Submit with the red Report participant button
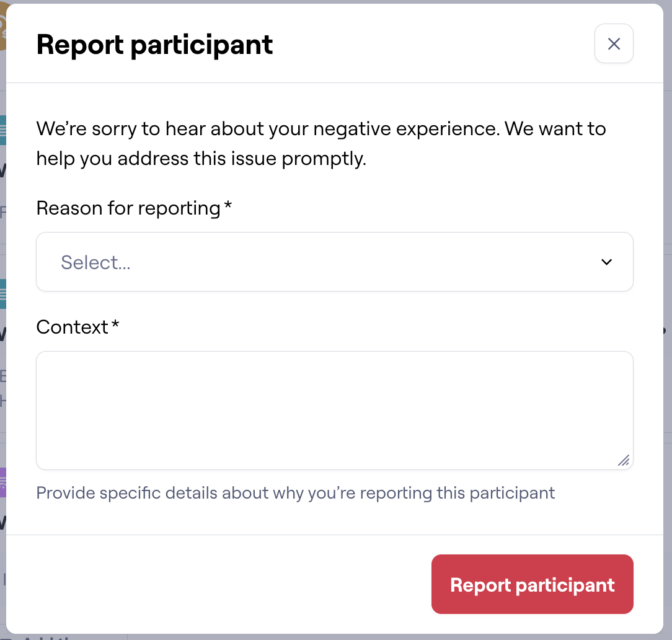 532,584
